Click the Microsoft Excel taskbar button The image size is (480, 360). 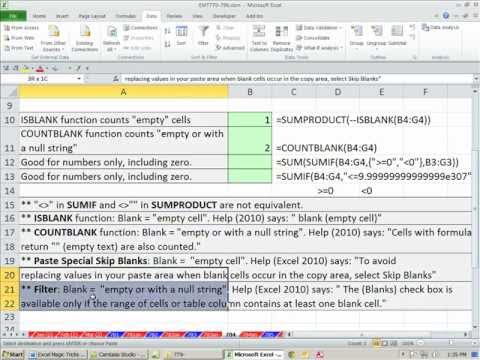coord(255,354)
